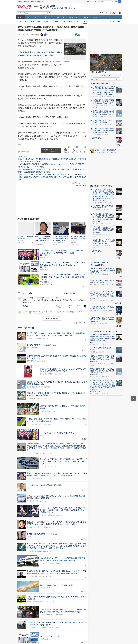Click the わかりやすい lightbulb reaction
The image size is (138, 644).
click(x=74, y=150)
